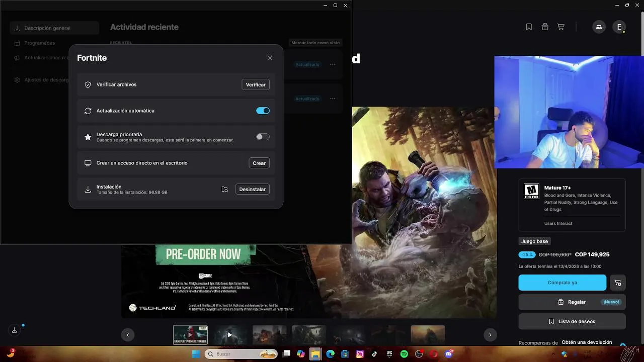
Task: Select the Gameplay Premiere Trailer thumbnail
Action: click(x=190, y=335)
